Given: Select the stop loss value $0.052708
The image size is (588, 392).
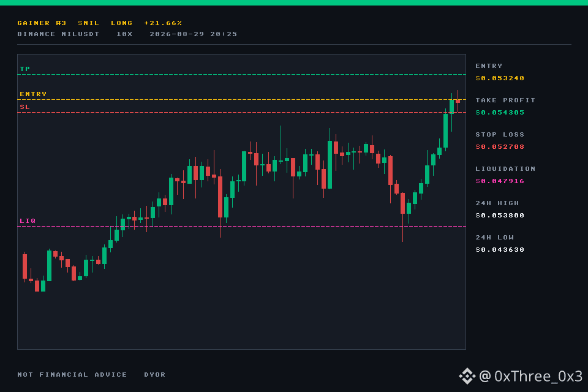Looking at the screenshot, I should 500,146.
